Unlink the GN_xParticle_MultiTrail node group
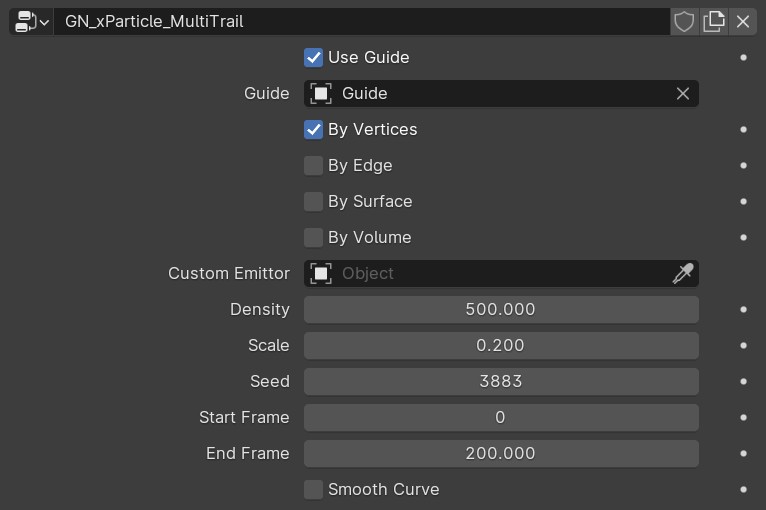766x510 pixels. 743,21
